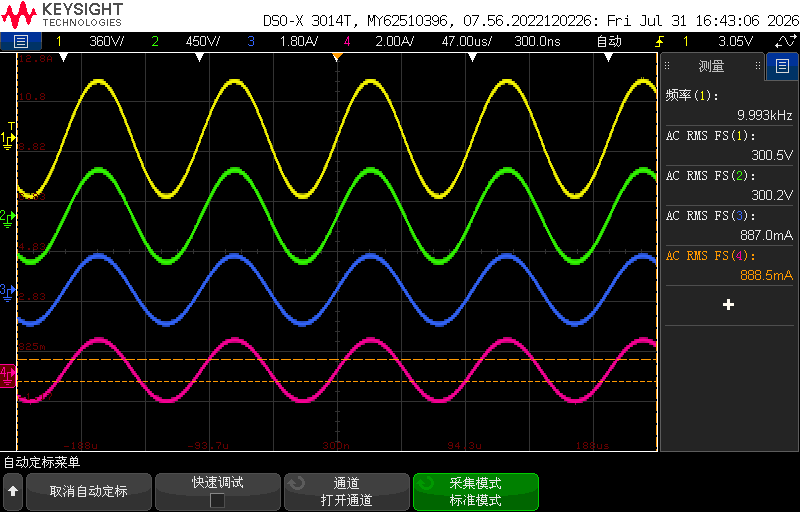The height and width of the screenshot is (512, 800).
Task: Select the 频率(1) measurement entry
Action: 729,105
